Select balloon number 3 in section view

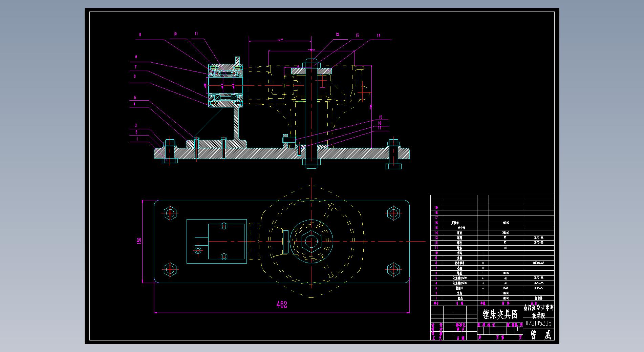click(136, 125)
